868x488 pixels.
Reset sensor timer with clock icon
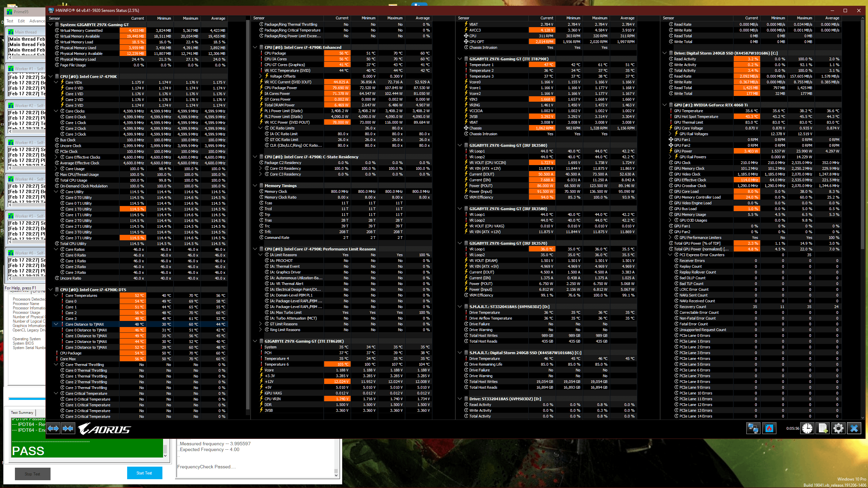(x=807, y=428)
